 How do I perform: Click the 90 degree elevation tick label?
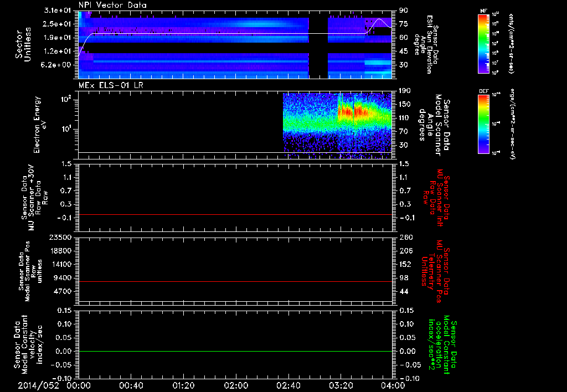click(x=404, y=11)
